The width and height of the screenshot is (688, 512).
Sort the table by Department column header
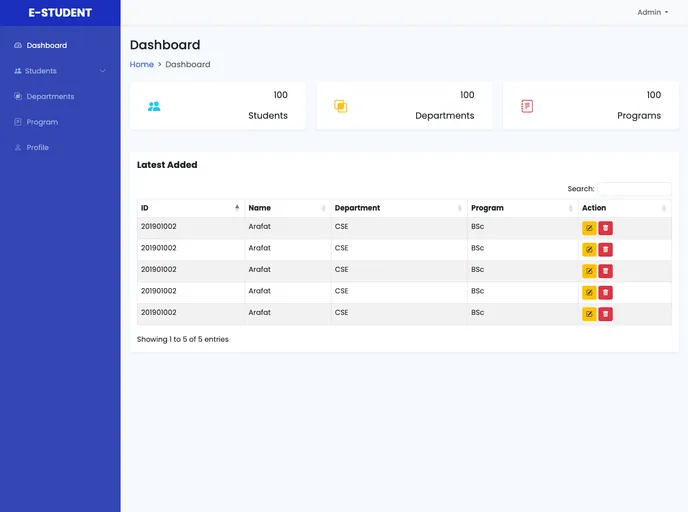click(x=399, y=208)
